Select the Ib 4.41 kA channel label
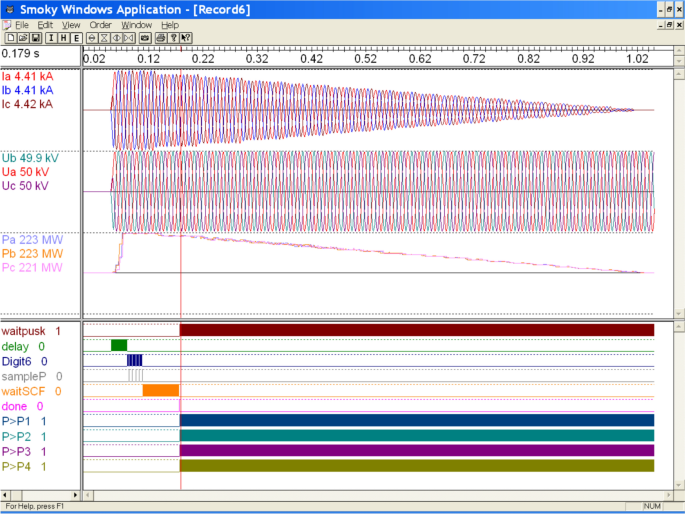685x514 pixels. tap(27, 90)
